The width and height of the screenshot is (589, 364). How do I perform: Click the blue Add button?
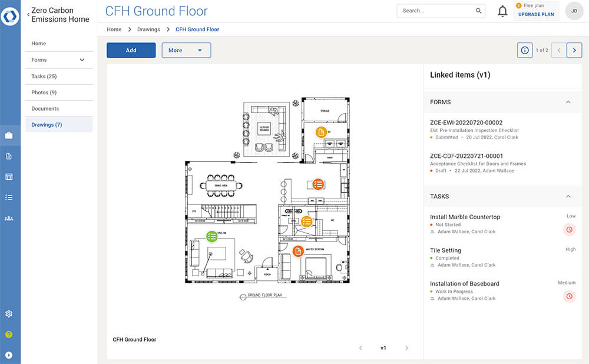click(x=131, y=51)
